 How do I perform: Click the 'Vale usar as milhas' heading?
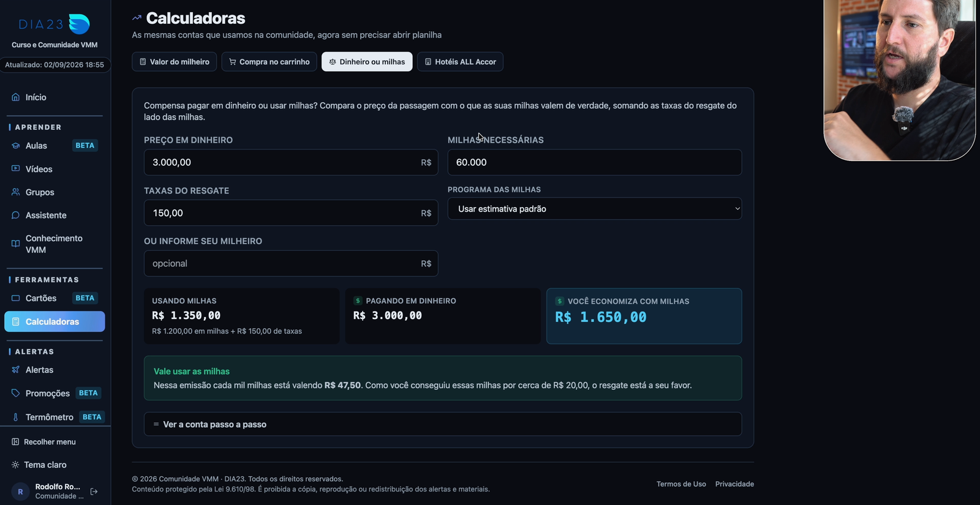tap(192, 372)
